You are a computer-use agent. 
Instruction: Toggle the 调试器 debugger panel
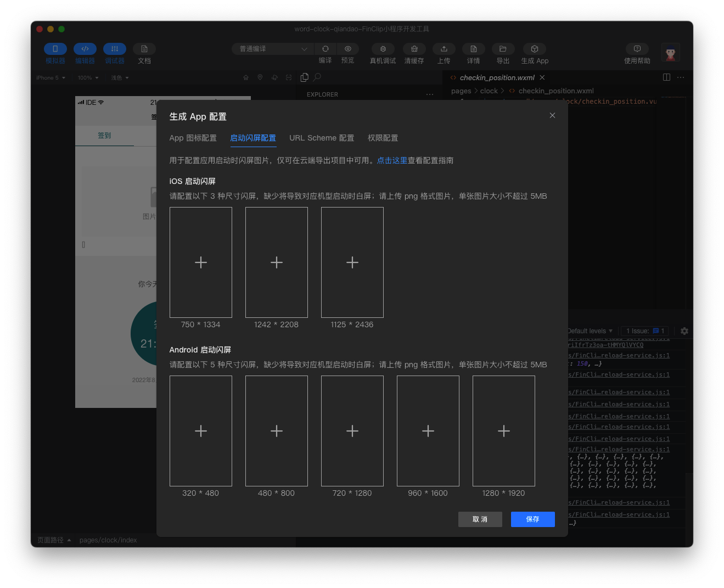point(115,49)
